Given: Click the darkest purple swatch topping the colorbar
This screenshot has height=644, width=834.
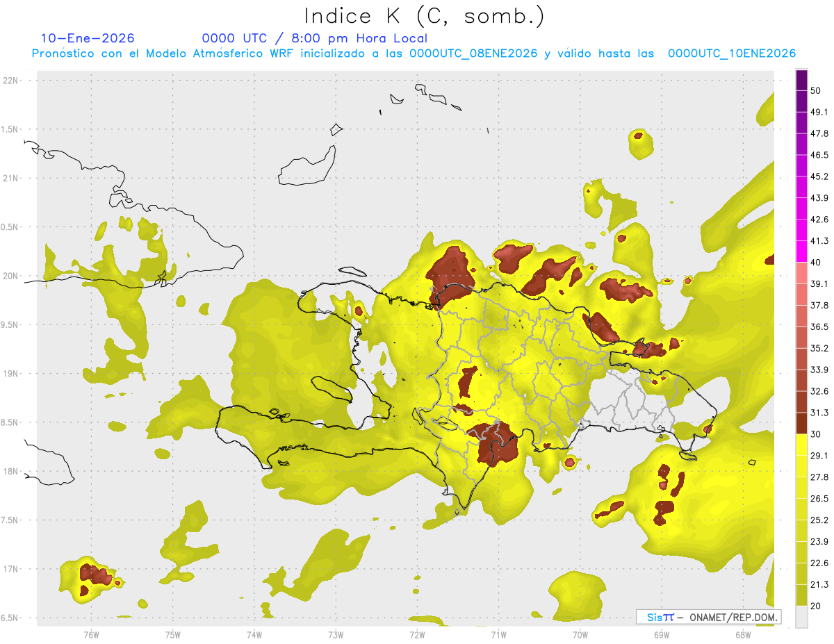Looking at the screenshot, I should pyautogui.click(x=802, y=81).
